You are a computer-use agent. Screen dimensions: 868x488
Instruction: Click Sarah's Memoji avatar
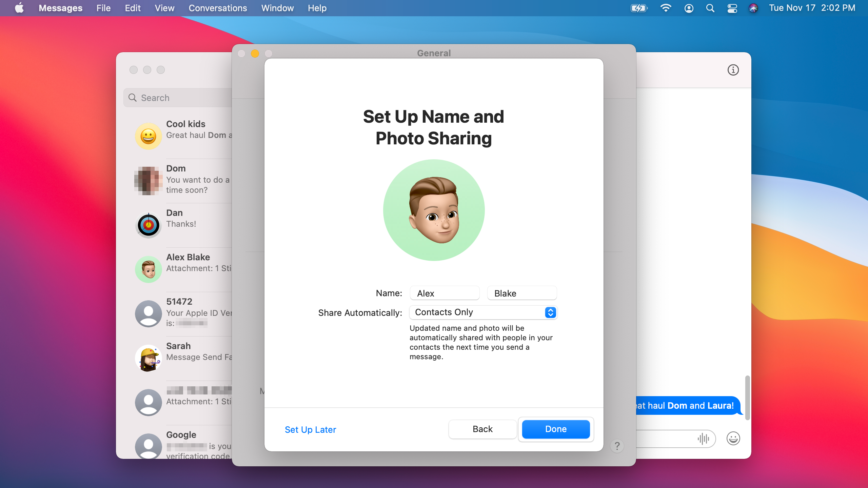coord(148,358)
